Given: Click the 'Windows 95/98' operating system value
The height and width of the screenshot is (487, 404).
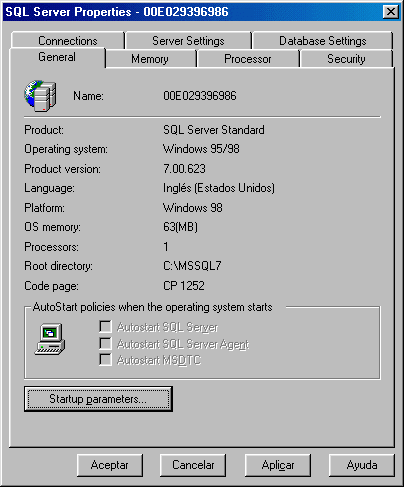Looking at the screenshot, I should click(201, 149).
